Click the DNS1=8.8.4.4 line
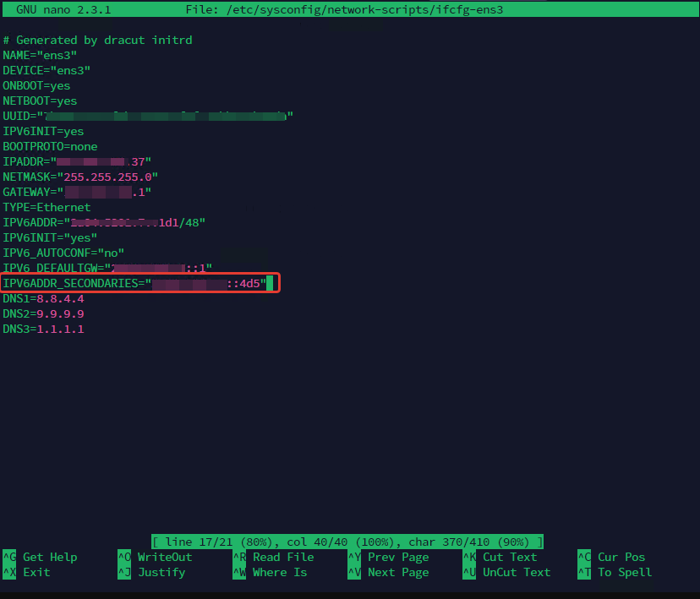This screenshot has height=599, width=700. [43, 298]
